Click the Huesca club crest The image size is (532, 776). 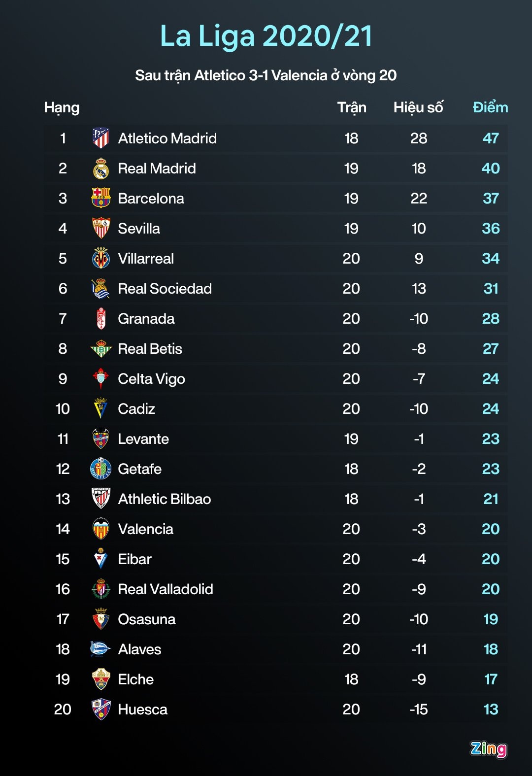point(101,709)
